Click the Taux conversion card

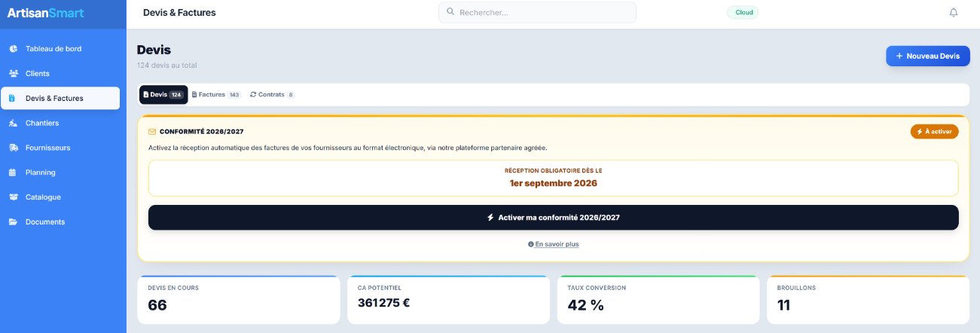coord(658,300)
